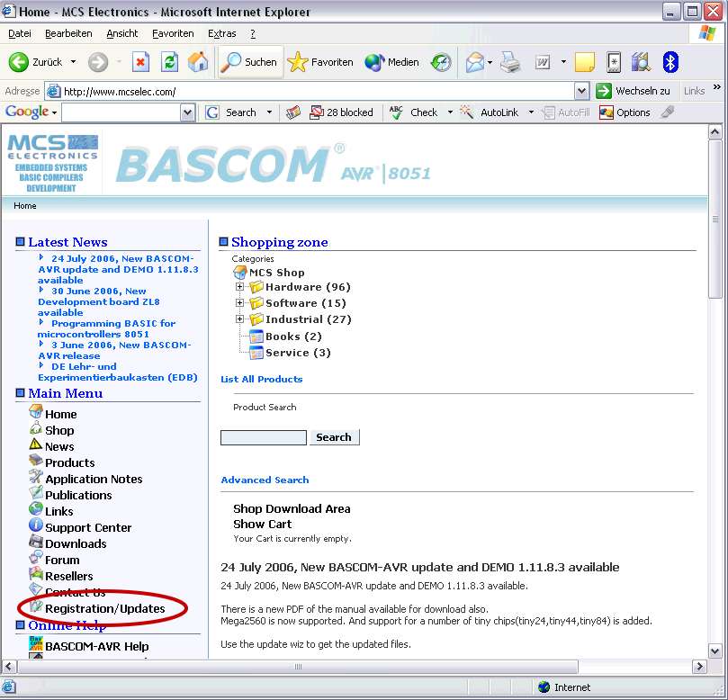The height and width of the screenshot is (700, 728).
Task: Edit page with the Word icon
Action: [x=543, y=62]
